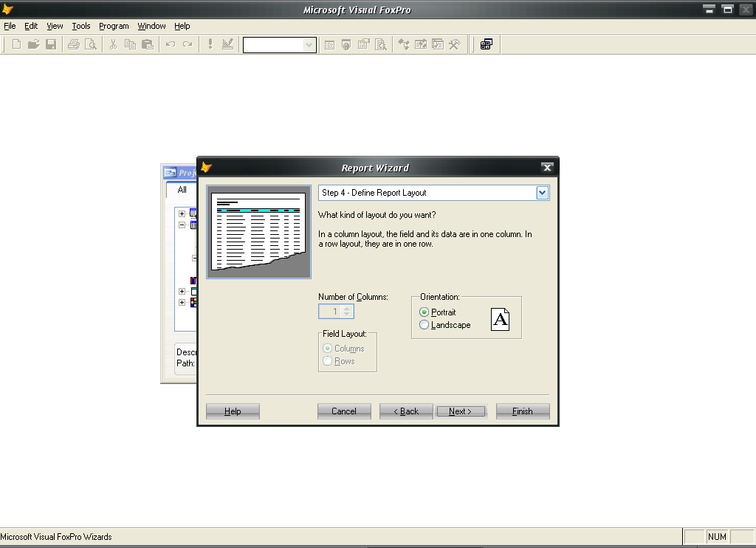Image resolution: width=756 pixels, height=548 pixels.
Task: Expand the plus node beside the empty window icon
Action: [182, 292]
